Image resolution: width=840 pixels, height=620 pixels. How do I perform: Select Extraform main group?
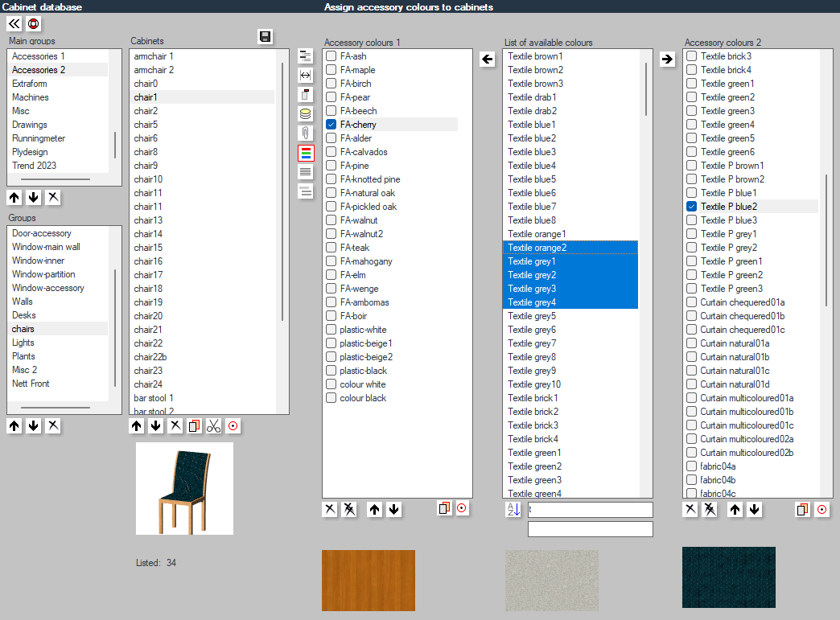click(x=57, y=84)
